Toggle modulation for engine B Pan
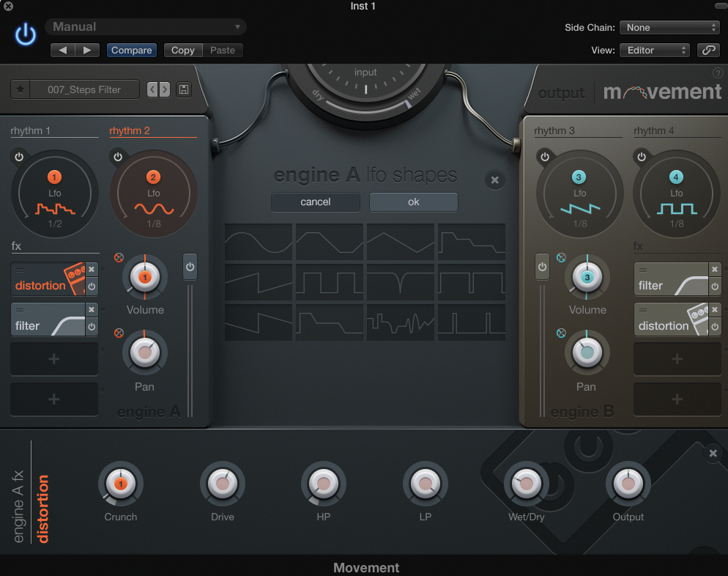The height and width of the screenshot is (576, 728). click(561, 333)
